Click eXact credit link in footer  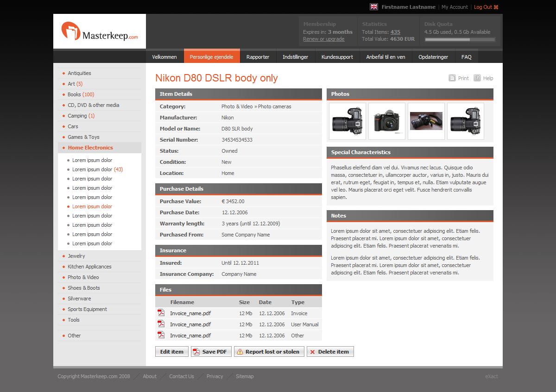pyautogui.click(x=492, y=376)
